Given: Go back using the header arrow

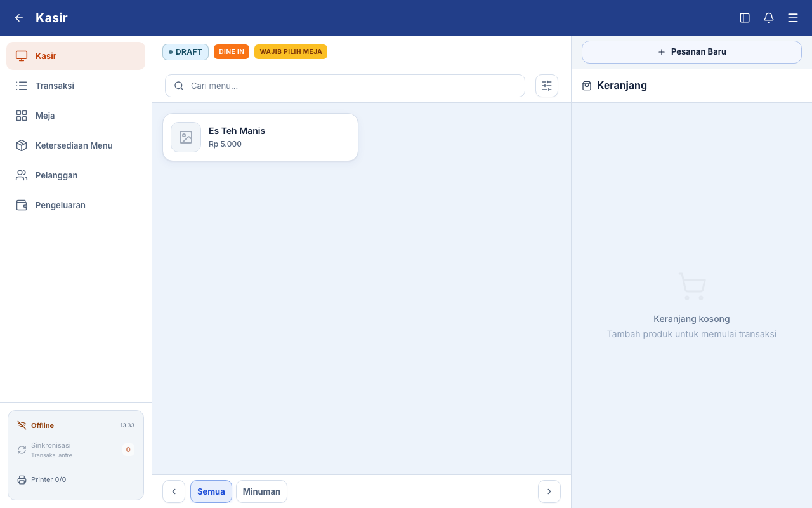Looking at the screenshot, I should click(x=19, y=18).
